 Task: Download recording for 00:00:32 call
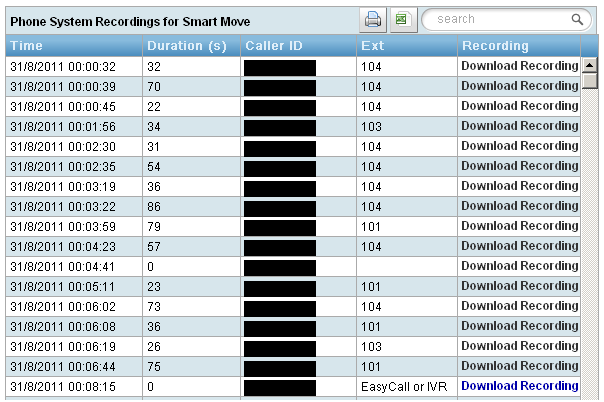pyautogui.click(x=519, y=66)
